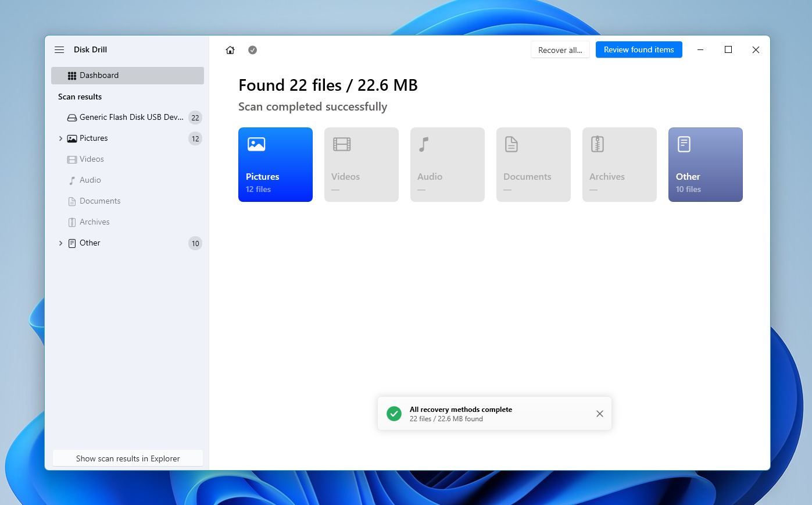The image size is (812, 505).
Task: Open the Documents category card
Action: pyautogui.click(x=534, y=165)
